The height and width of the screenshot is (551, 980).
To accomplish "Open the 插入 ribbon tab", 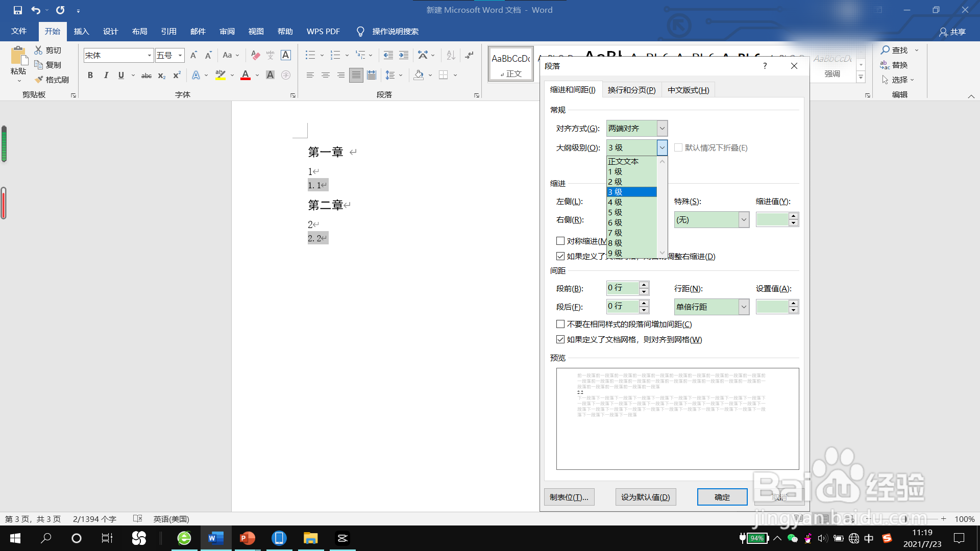I will (81, 32).
